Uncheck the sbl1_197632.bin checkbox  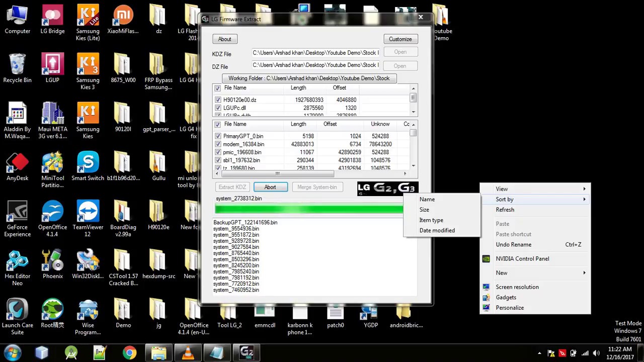(x=218, y=160)
